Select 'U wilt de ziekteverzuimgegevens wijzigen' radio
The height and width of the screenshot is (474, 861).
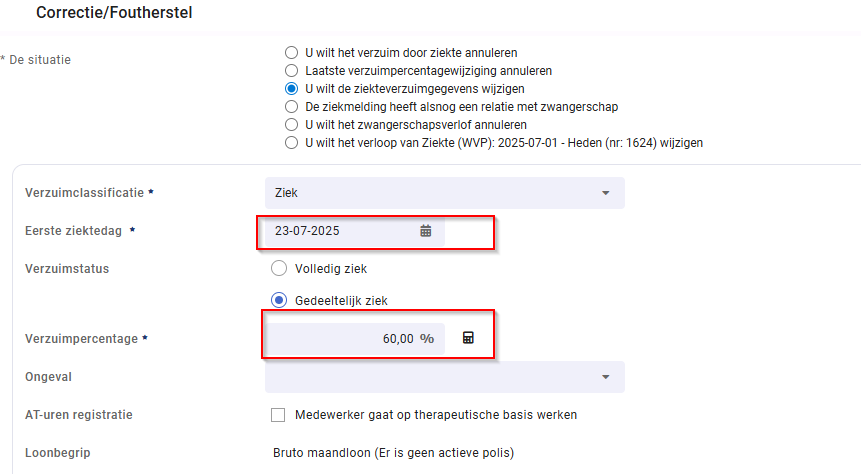[x=292, y=88]
